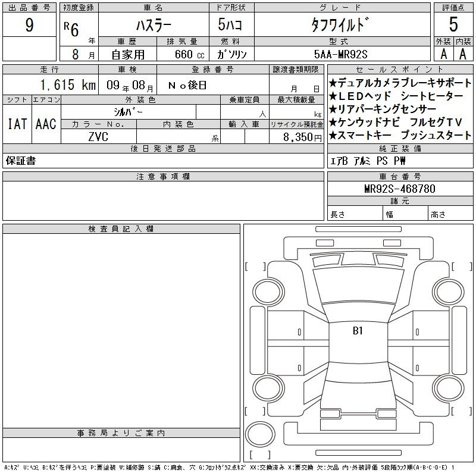476x476 pixels.
Task: Click the exterior grade A under 外装
Action: [443, 54]
